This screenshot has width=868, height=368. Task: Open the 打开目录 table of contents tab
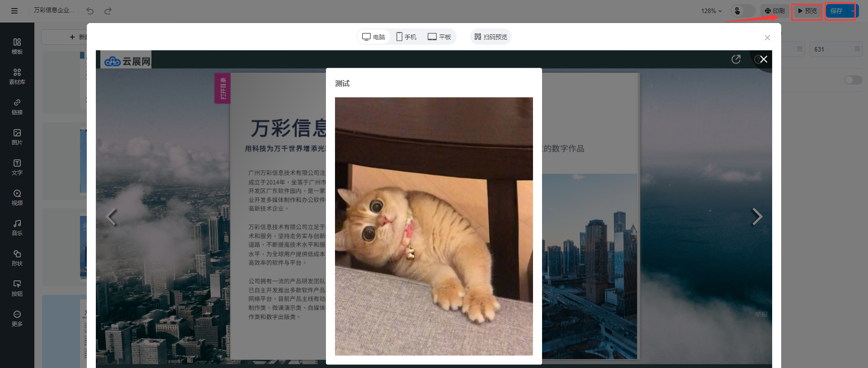pyautogui.click(x=222, y=89)
